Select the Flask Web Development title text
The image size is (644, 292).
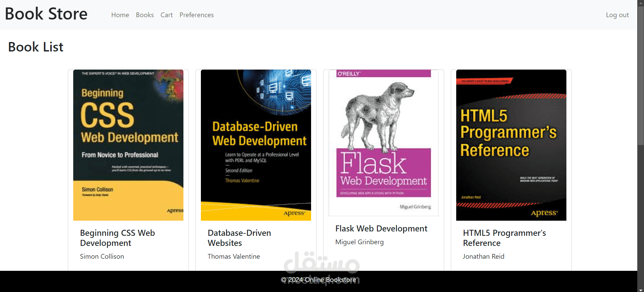[x=381, y=229]
